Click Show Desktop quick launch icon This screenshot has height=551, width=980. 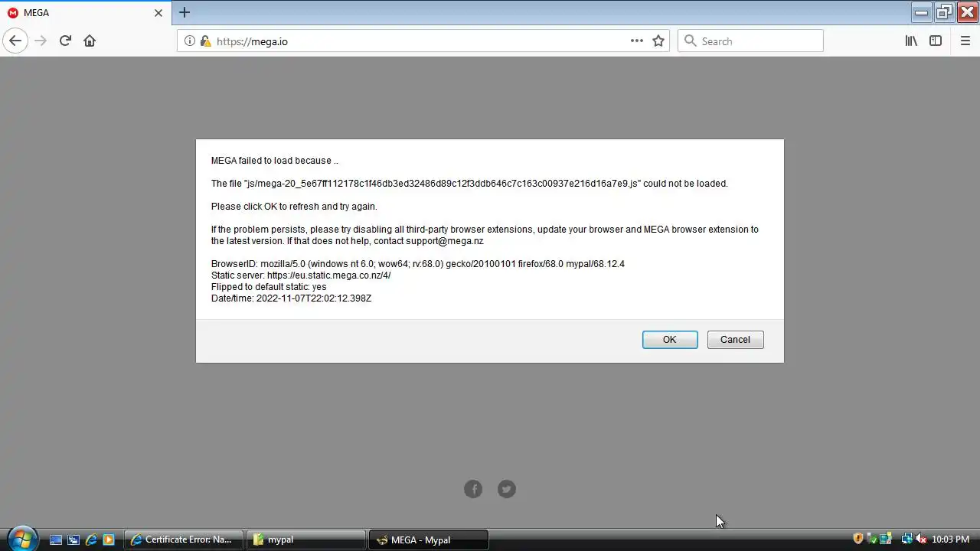click(56, 540)
